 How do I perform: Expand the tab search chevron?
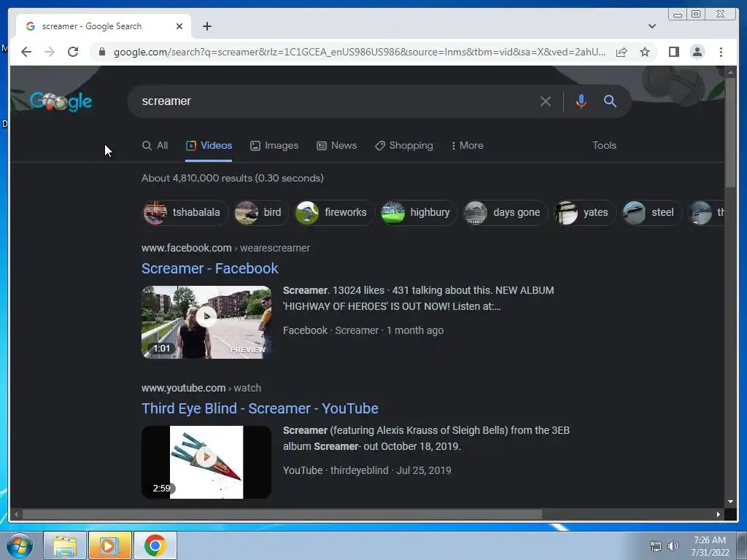[651, 26]
